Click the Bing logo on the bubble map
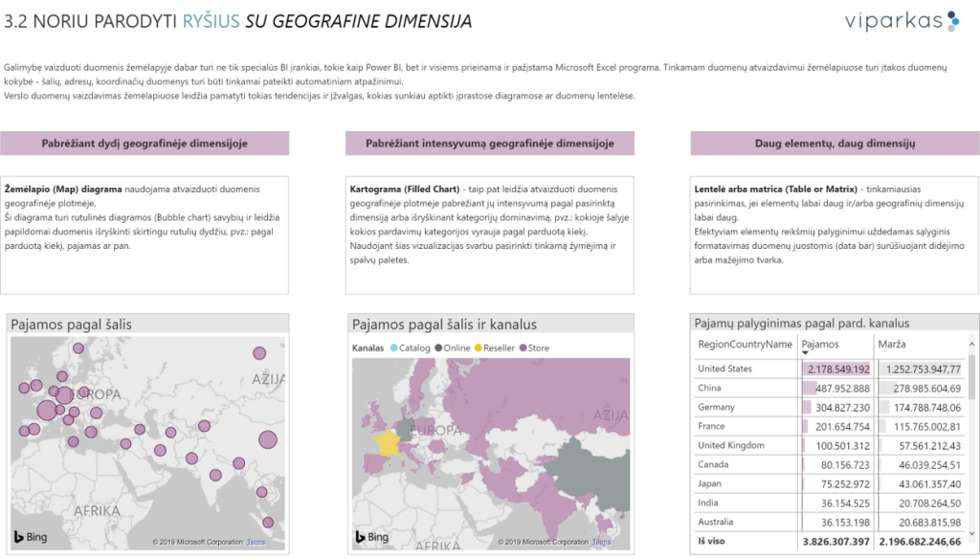 tap(32, 537)
